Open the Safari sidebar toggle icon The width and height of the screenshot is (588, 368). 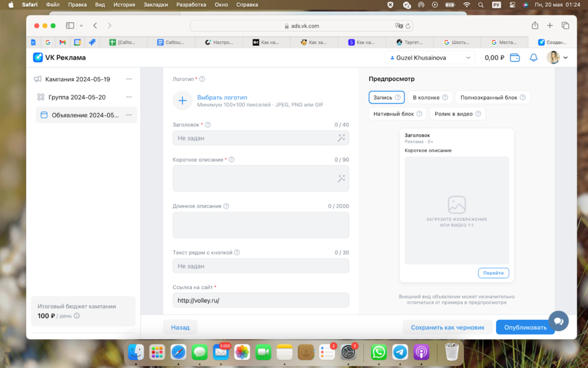(x=70, y=26)
